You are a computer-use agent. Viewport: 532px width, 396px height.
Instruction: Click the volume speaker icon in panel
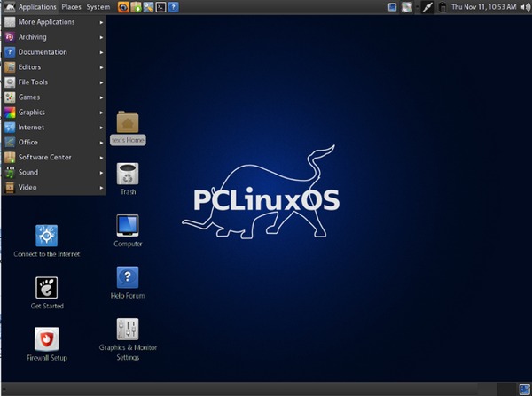[x=526, y=7]
